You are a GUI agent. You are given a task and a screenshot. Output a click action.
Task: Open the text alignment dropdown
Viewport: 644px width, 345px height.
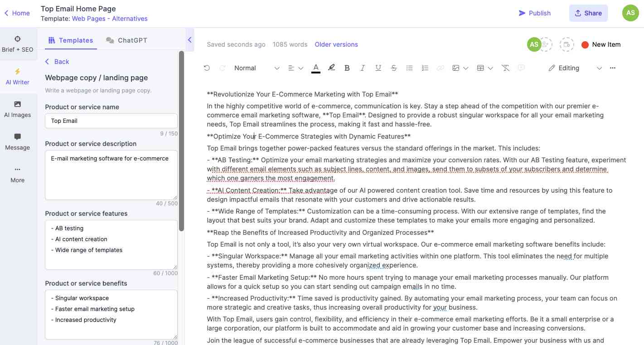pyautogui.click(x=295, y=68)
